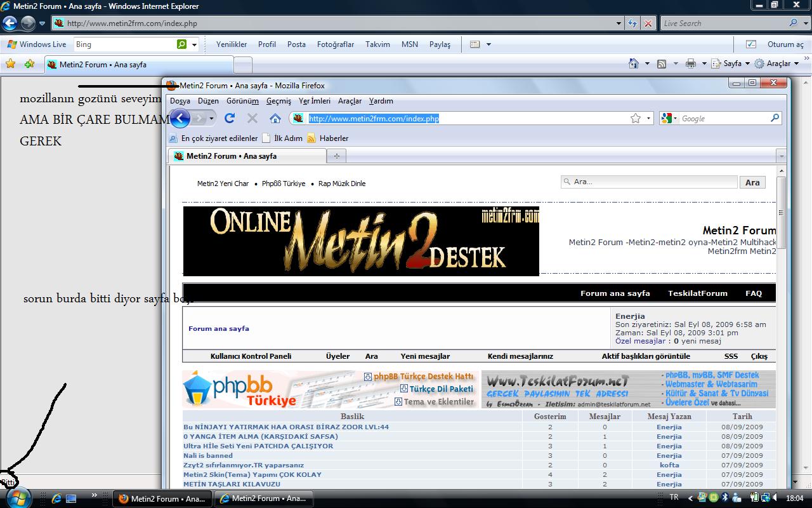812x508 pixels.
Task: Open the Yer İmleri menu in Firefox
Action: (x=315, y=101)
